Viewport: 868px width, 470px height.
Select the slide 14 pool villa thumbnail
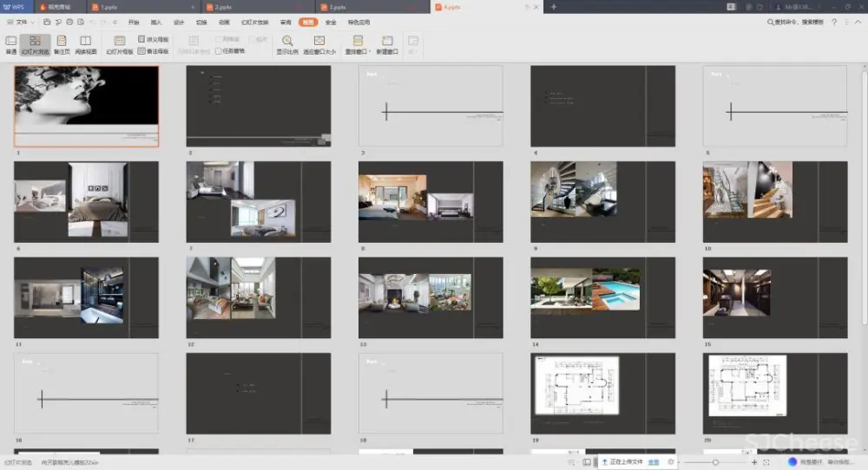[602, 297]
